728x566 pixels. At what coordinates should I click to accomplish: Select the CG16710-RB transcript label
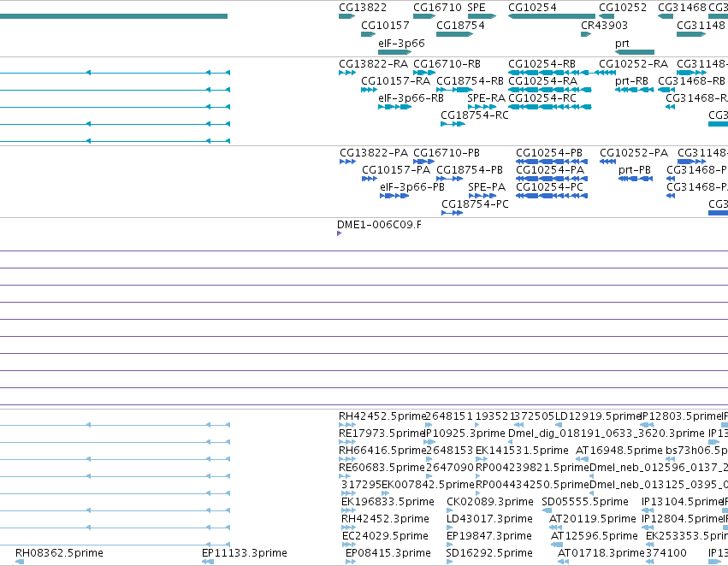pyautogui.click(x=447, y=63)
